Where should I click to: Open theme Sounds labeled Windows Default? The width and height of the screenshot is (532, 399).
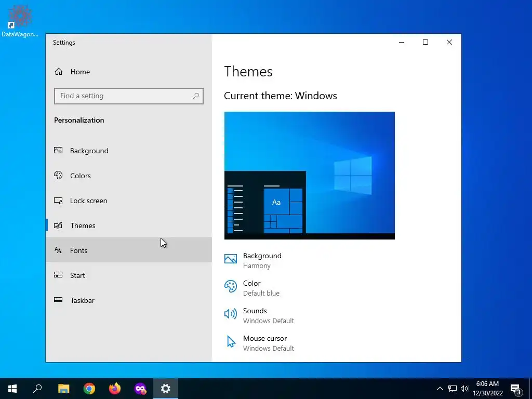tap(259, 315)
